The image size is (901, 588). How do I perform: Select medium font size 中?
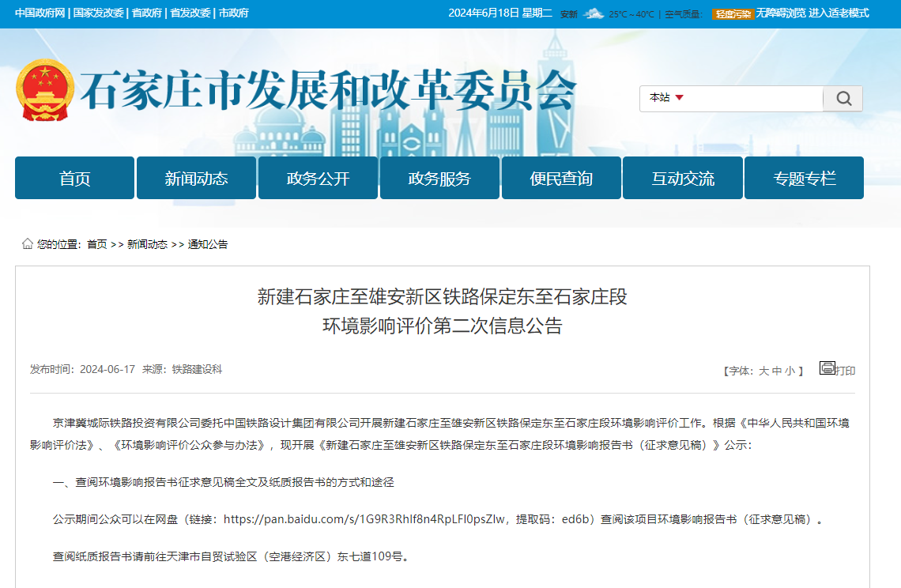pos(775,368)
